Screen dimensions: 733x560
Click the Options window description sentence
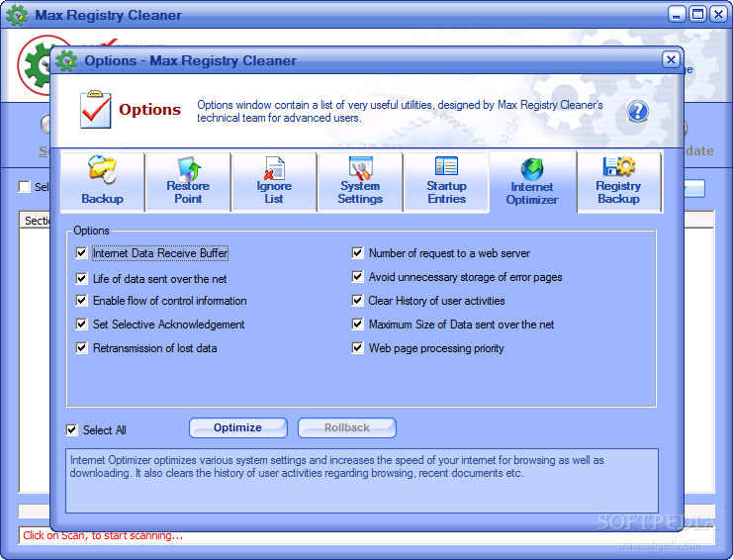400,111
